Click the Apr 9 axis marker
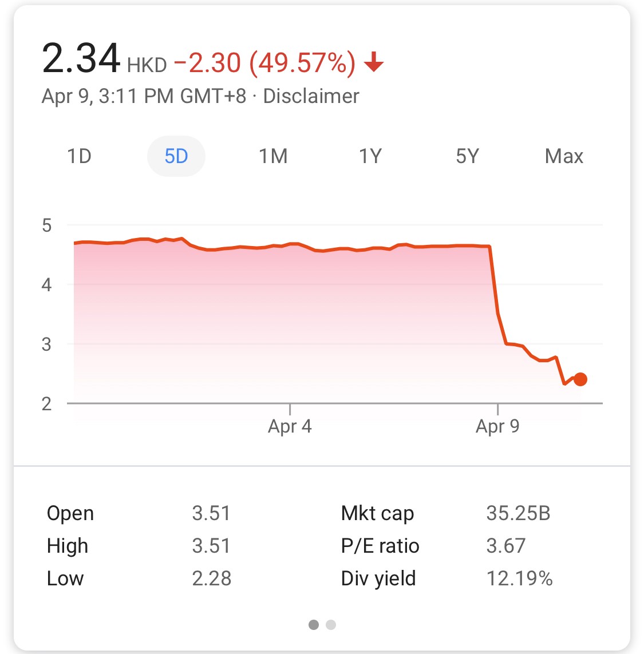 [497, 426]
